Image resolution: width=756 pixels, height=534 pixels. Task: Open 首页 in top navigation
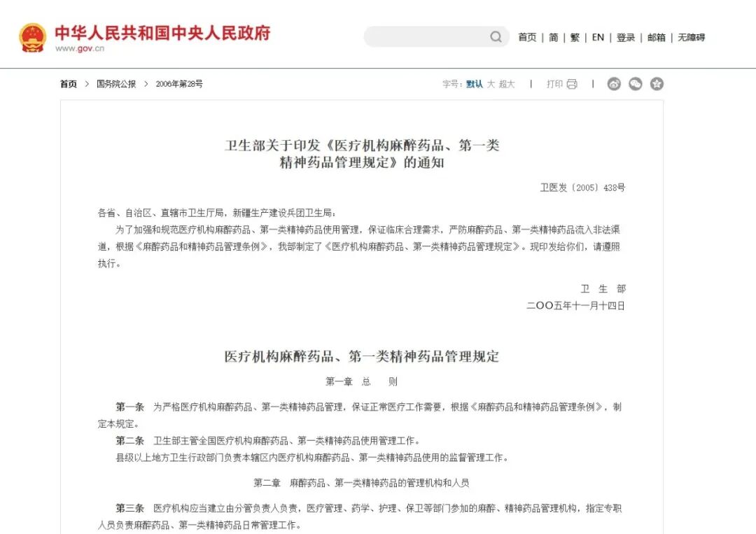click(527, 38)
